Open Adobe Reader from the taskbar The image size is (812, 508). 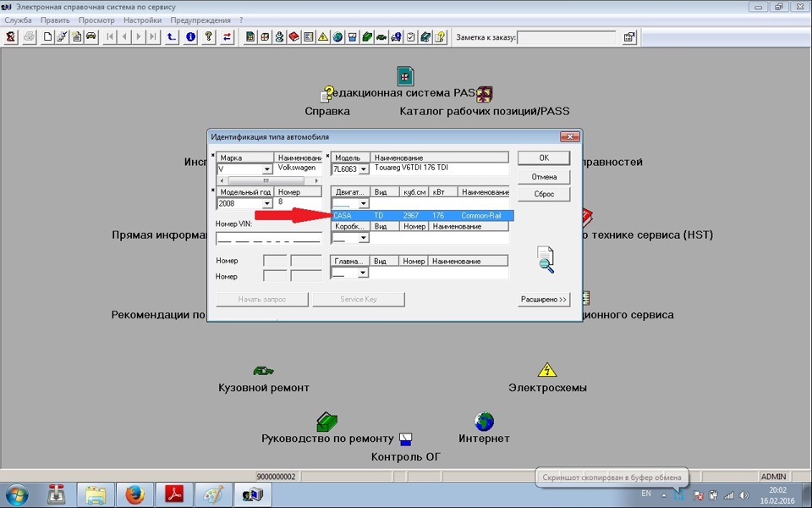174,494
